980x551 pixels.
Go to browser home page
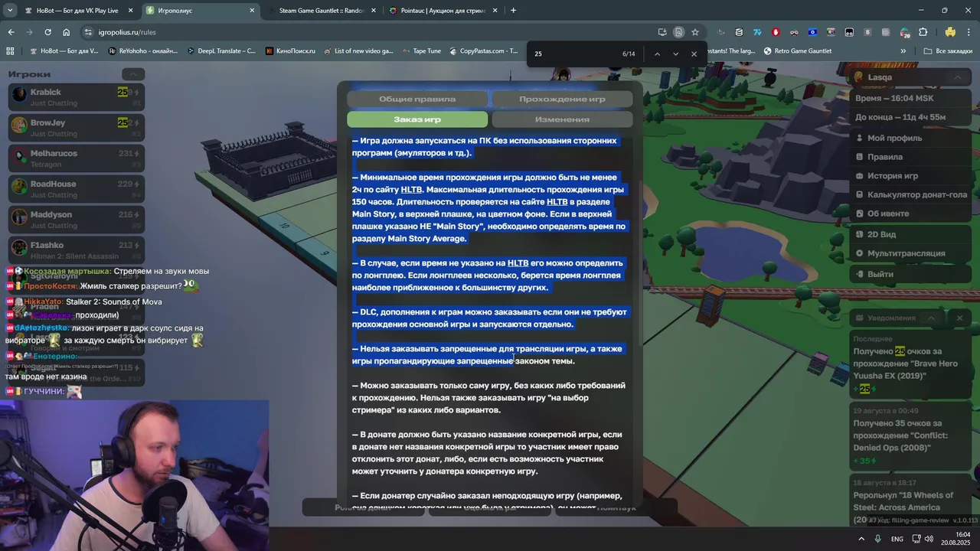(x=66, y=32)
